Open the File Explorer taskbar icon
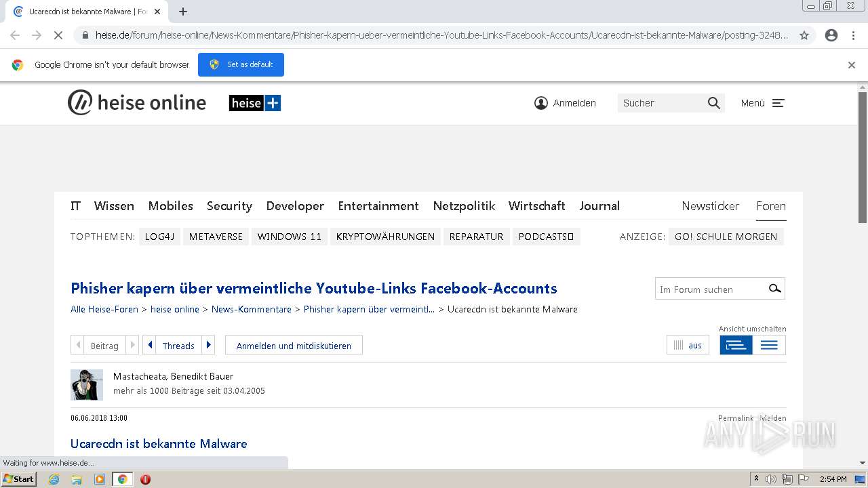 tap(77, 479)
